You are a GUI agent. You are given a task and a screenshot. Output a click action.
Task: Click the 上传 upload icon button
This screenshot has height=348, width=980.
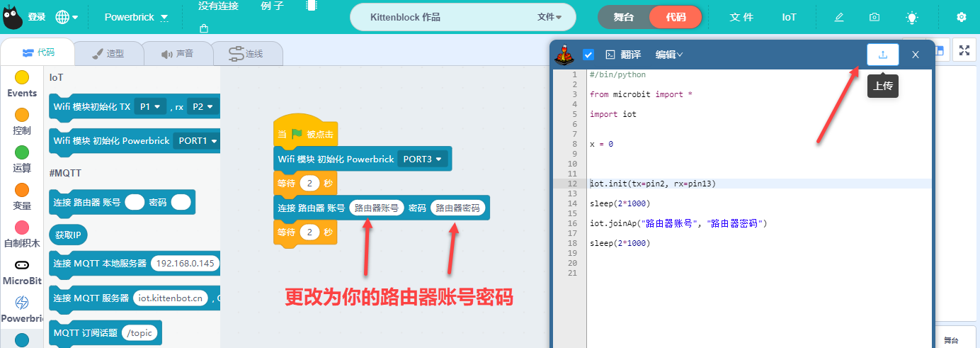[882, 55]
